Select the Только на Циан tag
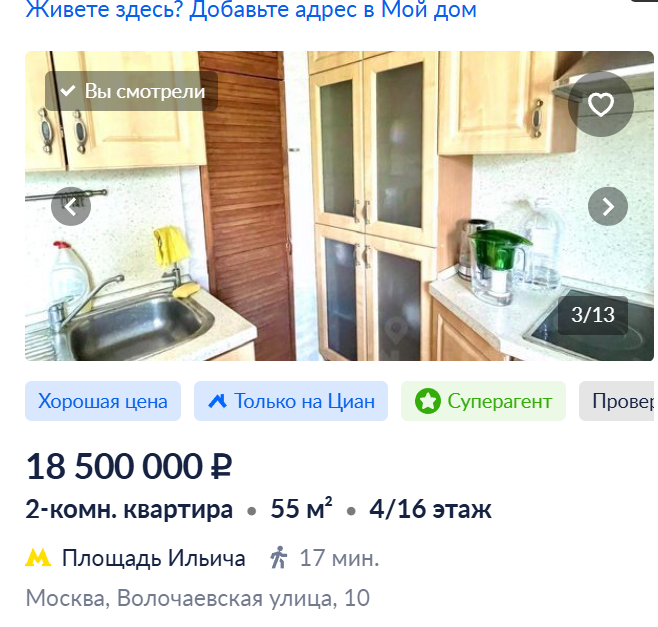 pos(291,401)
